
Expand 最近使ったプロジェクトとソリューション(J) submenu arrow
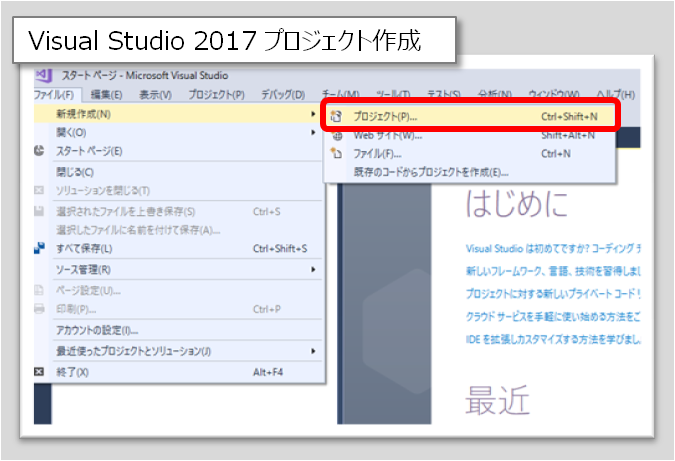click(313, 351)
